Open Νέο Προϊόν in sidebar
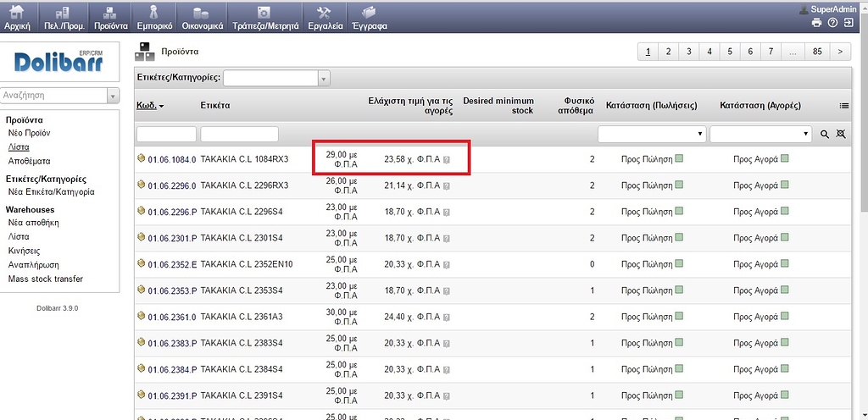 30,133
